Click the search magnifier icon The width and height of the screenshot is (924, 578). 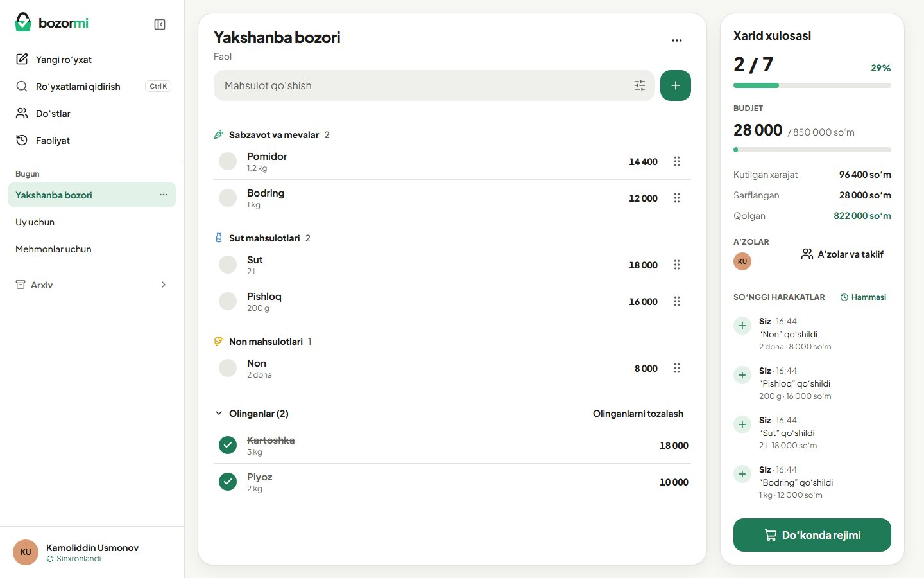pyautogui.click(x=22, y=86)
